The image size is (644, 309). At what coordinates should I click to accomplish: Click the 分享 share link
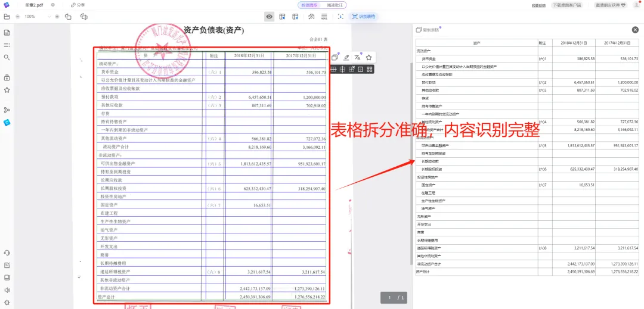point(78,5)
